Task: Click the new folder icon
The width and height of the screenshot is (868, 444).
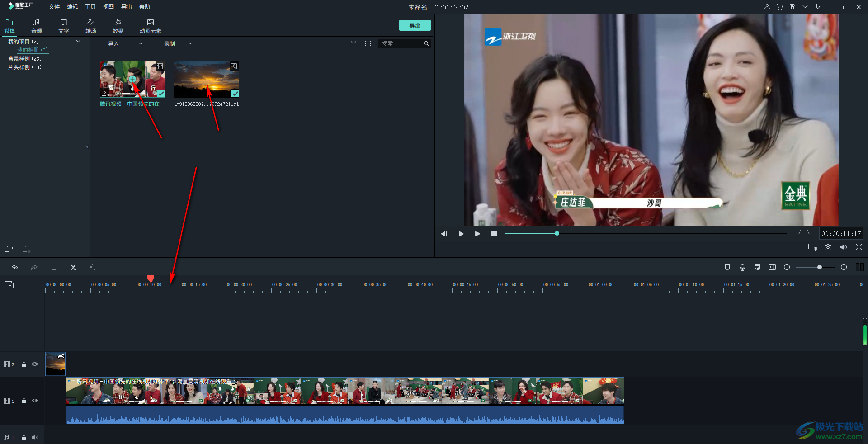Action: pos(9,249)
